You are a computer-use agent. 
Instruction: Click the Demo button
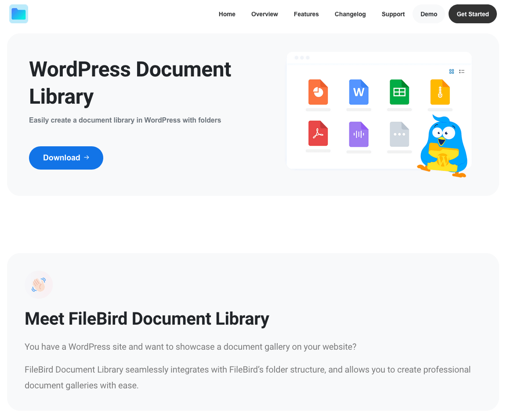pyautogui.click(x=429, y=14)
